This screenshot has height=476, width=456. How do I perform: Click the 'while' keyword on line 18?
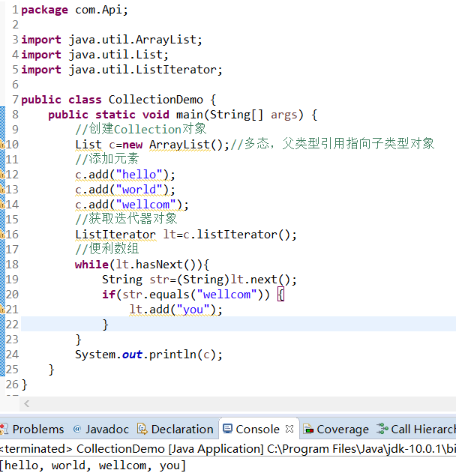tap(91, 265)
